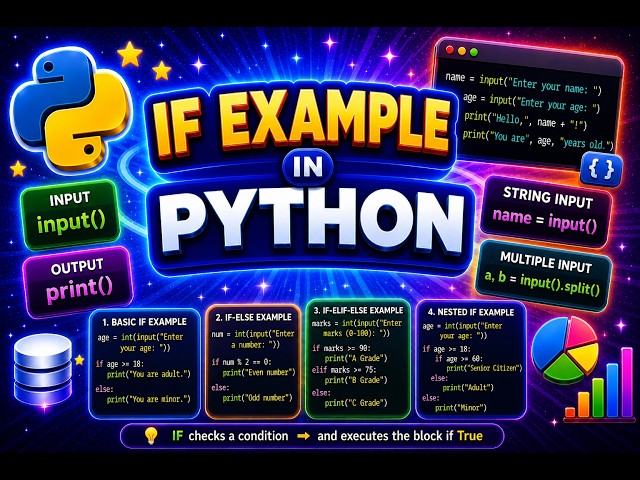Click "IF checks a condition" banner text

(230, 436)
